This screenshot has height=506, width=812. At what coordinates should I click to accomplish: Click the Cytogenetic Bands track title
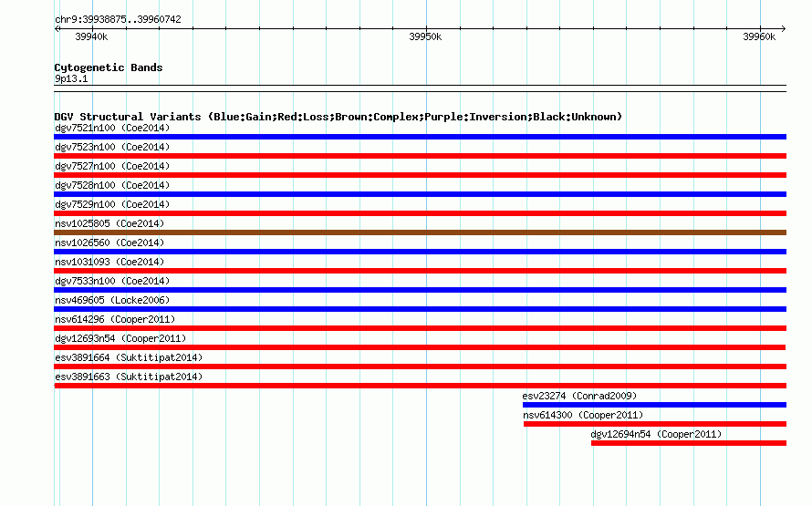pos(109,67)
